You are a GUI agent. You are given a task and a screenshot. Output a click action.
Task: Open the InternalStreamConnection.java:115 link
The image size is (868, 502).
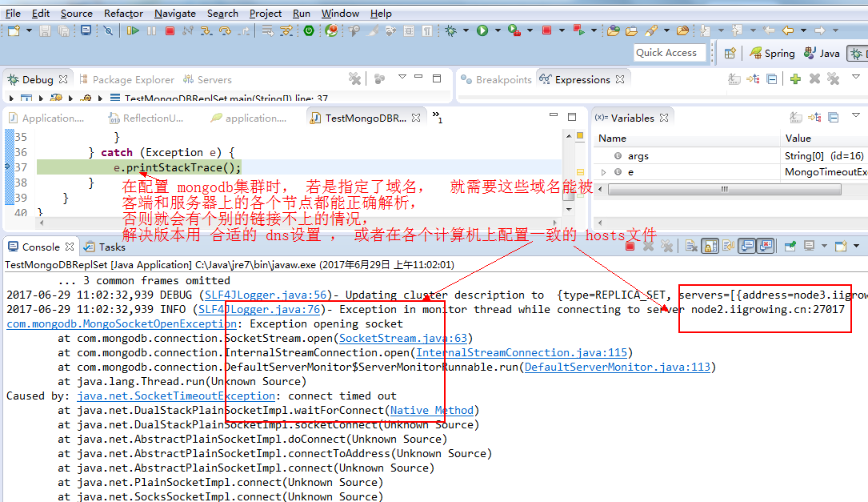(522, 353)
